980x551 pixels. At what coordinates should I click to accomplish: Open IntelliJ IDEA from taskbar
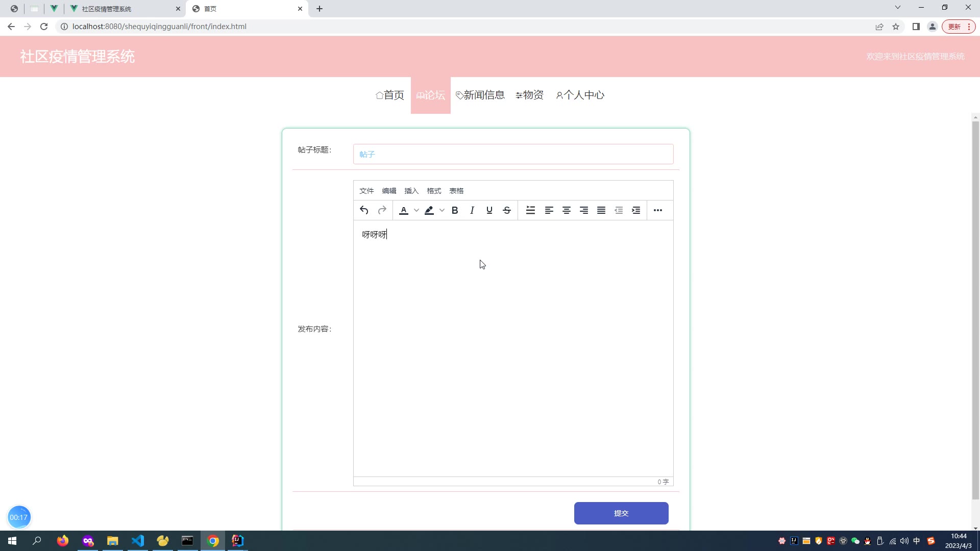238,541
